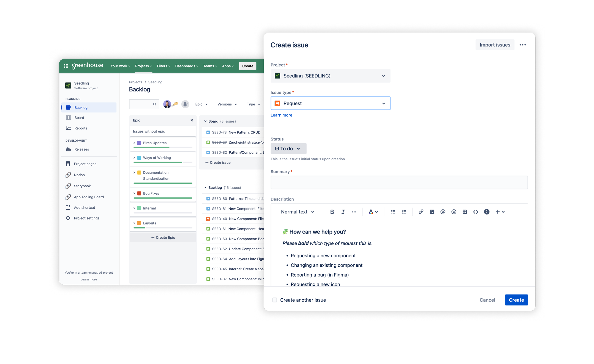Click the mention (@) icon
The height and width of the screenshot is (364, 594).
tap(443, 212)
